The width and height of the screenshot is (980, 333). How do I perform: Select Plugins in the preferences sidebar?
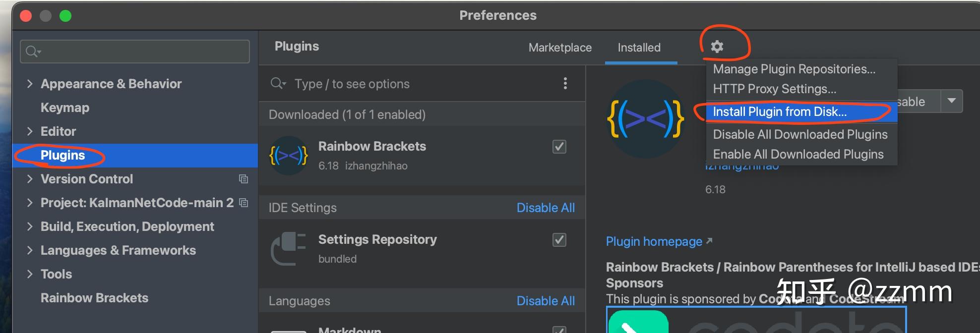pos(62,155)
